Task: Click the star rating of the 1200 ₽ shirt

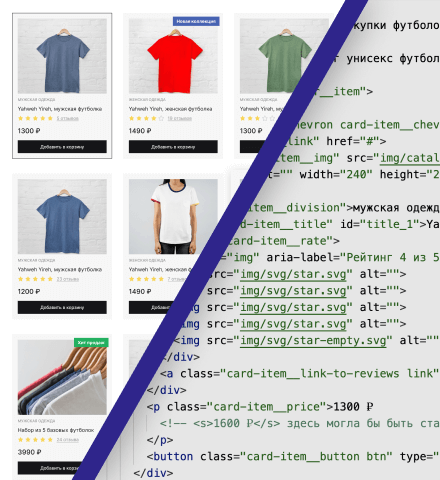Action: [35, 279]
